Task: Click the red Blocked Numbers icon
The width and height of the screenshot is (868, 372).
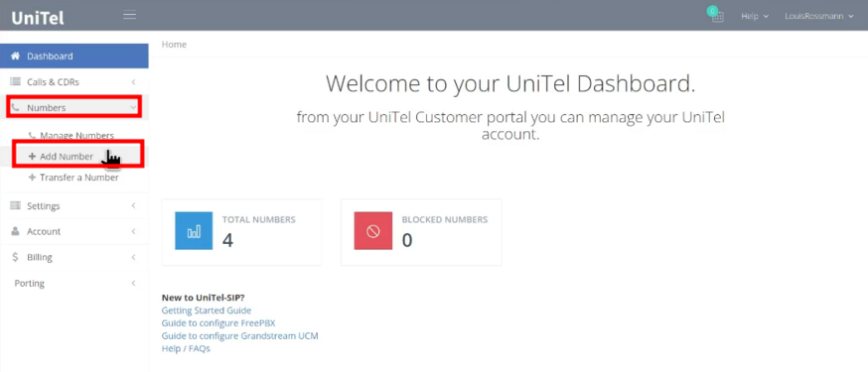Action: [x=373, y=231]
